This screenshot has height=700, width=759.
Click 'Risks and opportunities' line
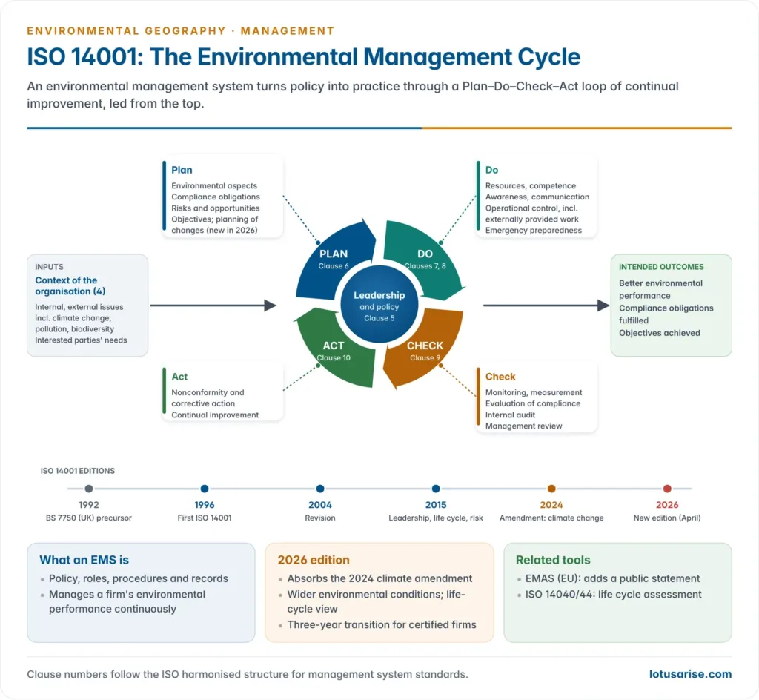(216, 208)
